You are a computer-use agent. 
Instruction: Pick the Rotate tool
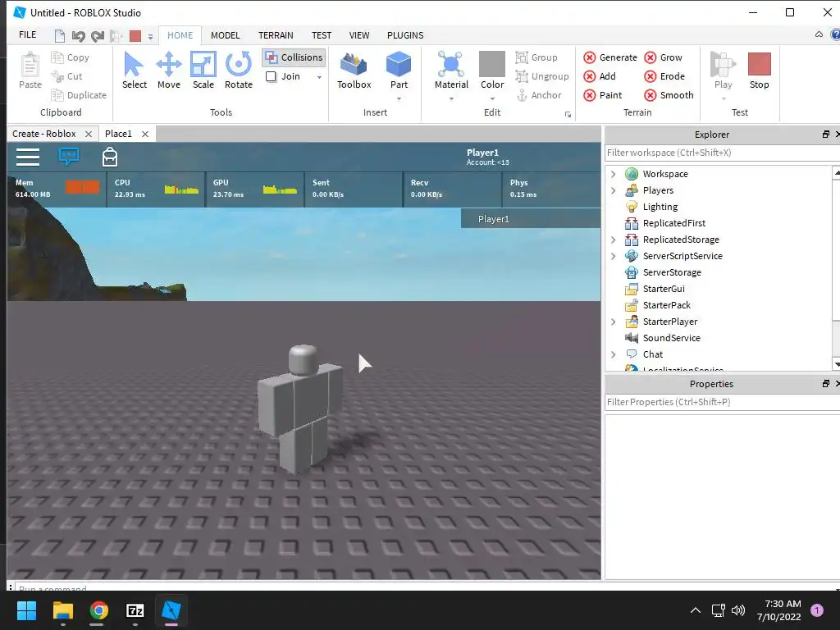click(239, 71)
